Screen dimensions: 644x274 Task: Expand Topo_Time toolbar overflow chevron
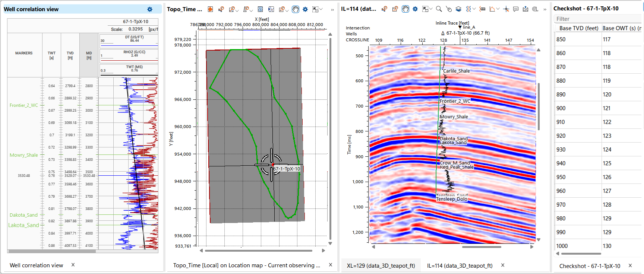(332, 10)
